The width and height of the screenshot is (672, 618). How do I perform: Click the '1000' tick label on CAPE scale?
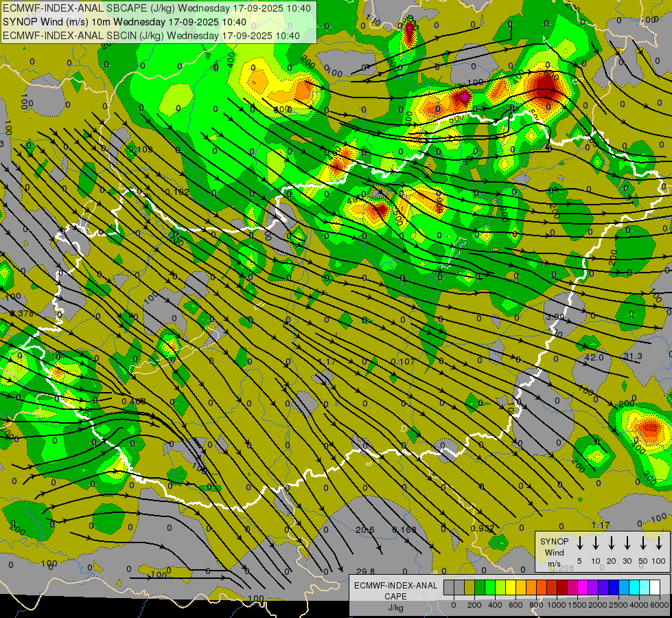tap(557, 605)
